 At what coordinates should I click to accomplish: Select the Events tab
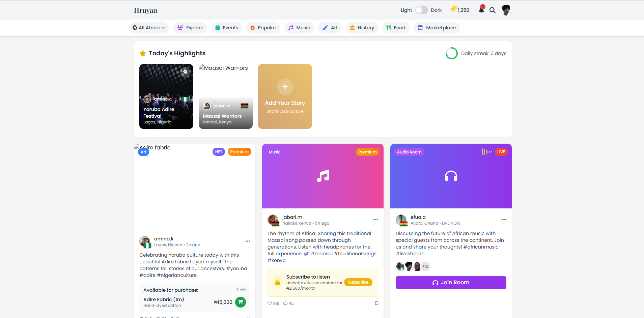(227, 28)
